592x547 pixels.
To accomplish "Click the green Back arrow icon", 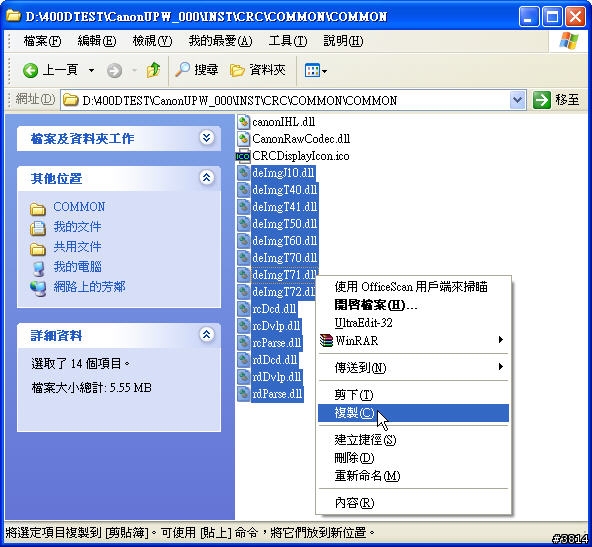I will click(x=30, y=70).
